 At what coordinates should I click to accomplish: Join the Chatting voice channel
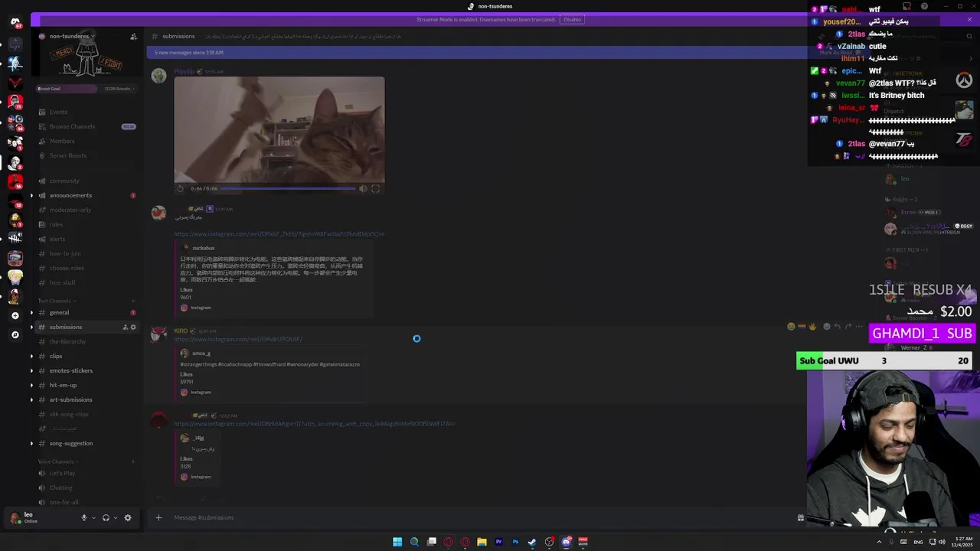pyautogui.click(x=87, y=487)
